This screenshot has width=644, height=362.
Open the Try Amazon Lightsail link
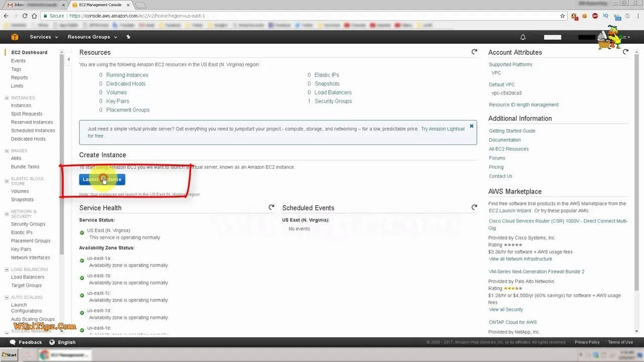pos(443,129)
